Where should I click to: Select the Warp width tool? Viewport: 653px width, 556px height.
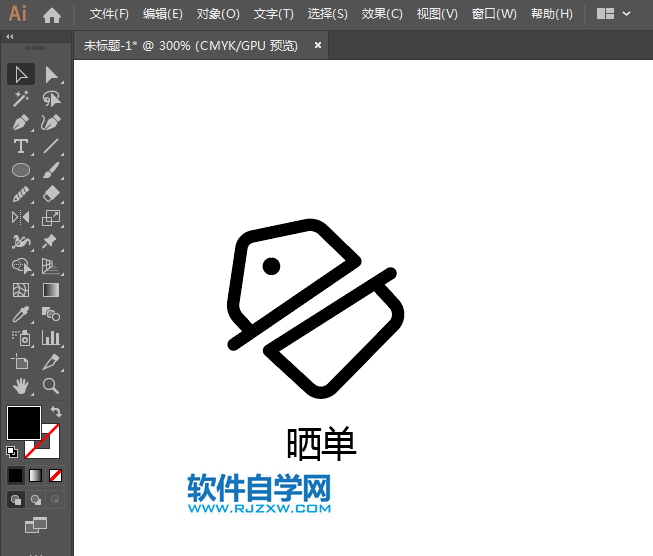21,242
